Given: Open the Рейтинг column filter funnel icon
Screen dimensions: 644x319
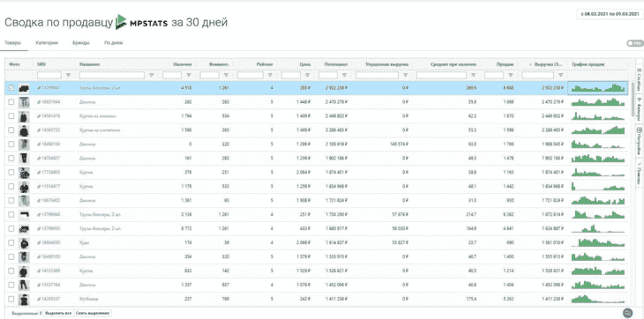Looking at the screenshot, I should pos(270,76).
